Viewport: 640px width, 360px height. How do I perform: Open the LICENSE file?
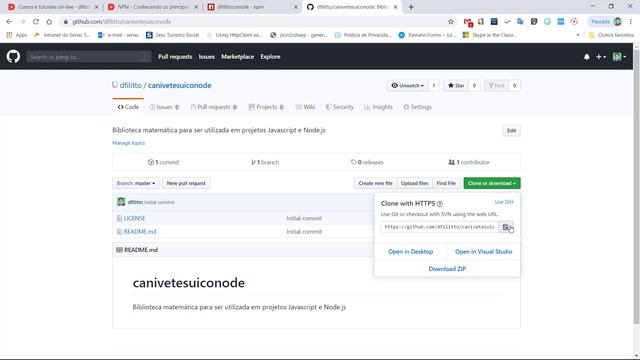pos(134,218)
